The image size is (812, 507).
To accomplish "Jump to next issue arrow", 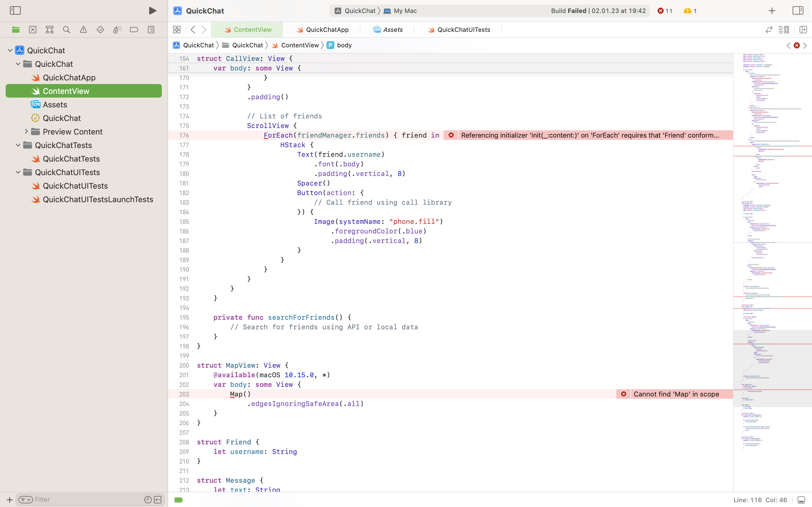I will point(805,45).
